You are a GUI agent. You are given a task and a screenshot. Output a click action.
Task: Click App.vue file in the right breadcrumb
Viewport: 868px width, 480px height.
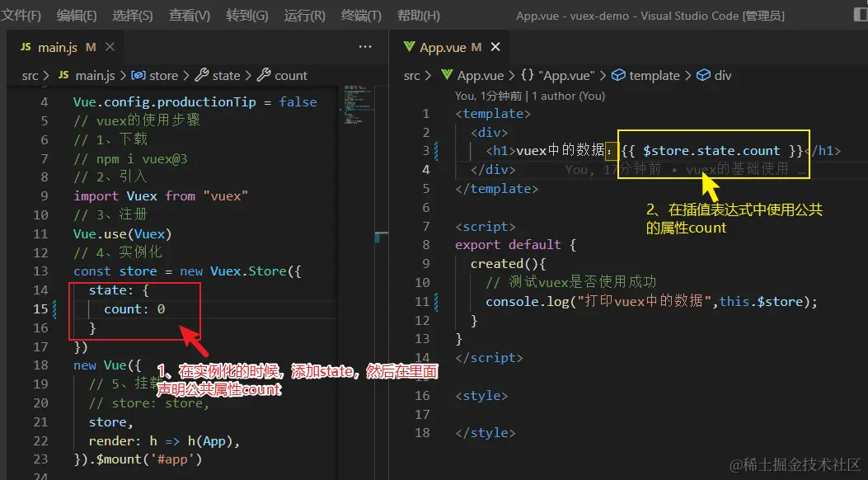(x=481, y=75)
